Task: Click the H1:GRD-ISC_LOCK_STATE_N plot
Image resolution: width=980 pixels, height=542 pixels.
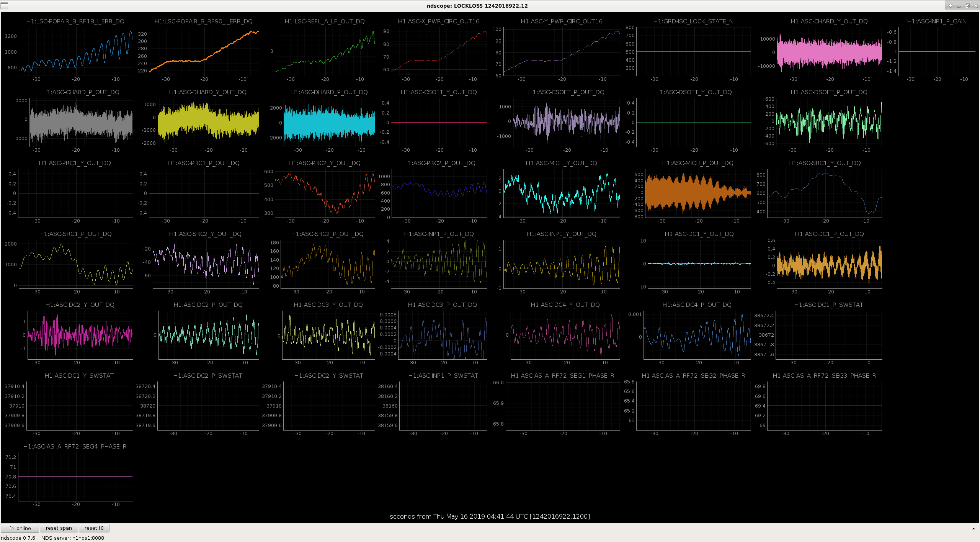Action: [x=694, y=51]
